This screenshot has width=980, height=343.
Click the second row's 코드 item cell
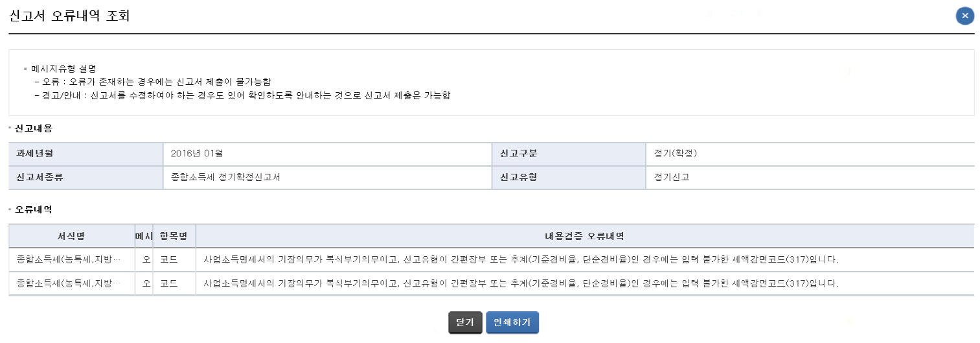click(169, 283)
